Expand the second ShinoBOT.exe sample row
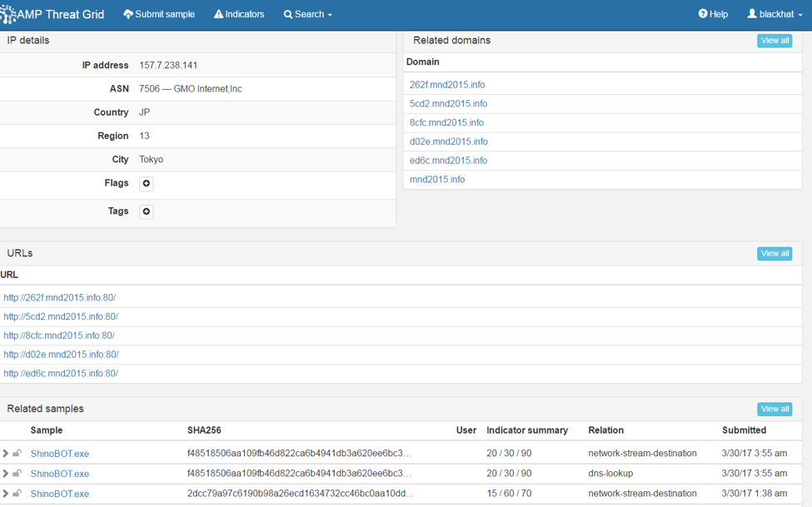Viewport: 812px width, 507px height. [6, 474]
